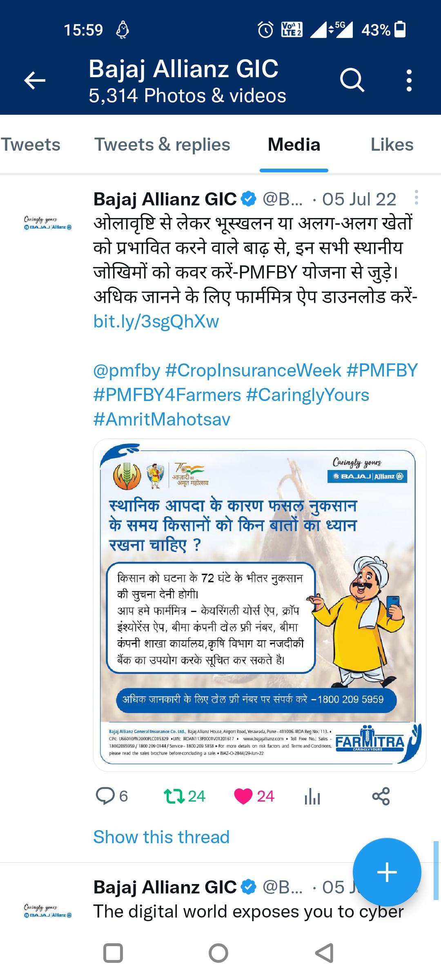Tap the reply icon with 6 comments

pyautogui.click(x=105, y=796)
